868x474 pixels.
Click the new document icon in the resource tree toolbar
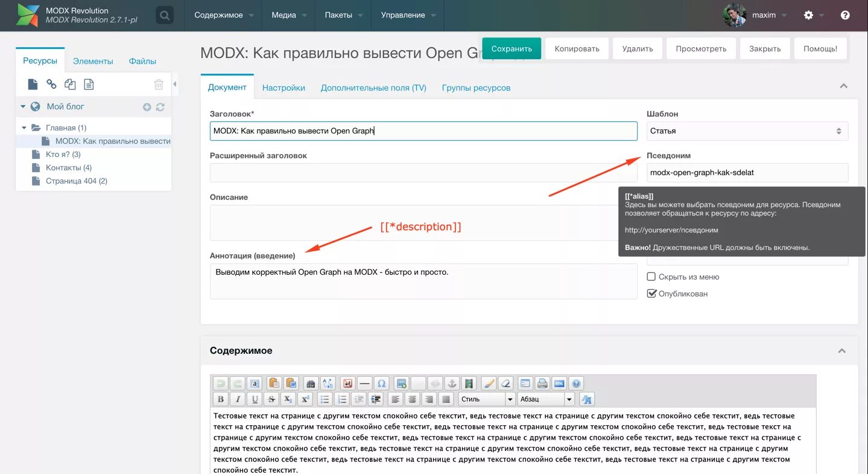pyautogui.click(x=33, y=85)
